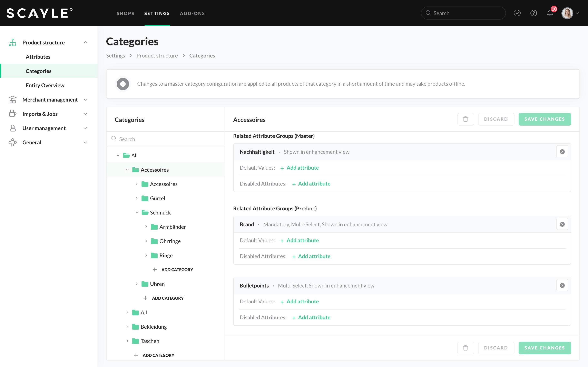The height and width of the screenshot is (367, 588).
Task: Open the notifications bell icon
Action: tap(550, 13)
